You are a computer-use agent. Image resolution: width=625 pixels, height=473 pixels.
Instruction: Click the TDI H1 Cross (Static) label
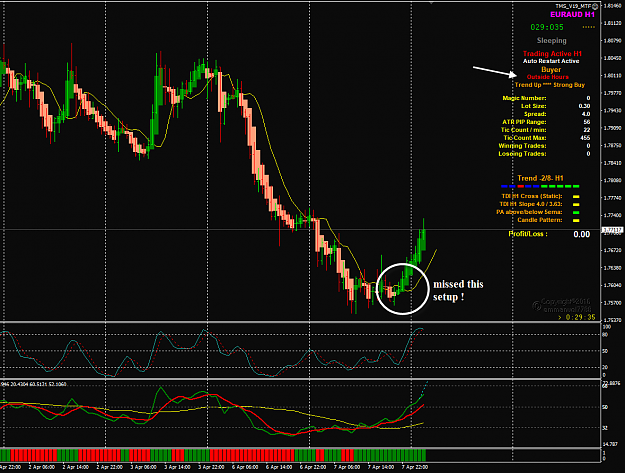point(532,196)
